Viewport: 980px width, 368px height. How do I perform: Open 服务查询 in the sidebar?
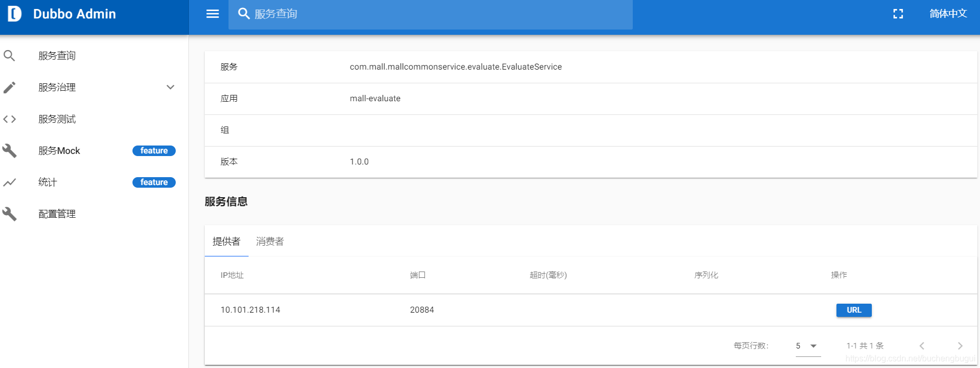coord(94,55)
